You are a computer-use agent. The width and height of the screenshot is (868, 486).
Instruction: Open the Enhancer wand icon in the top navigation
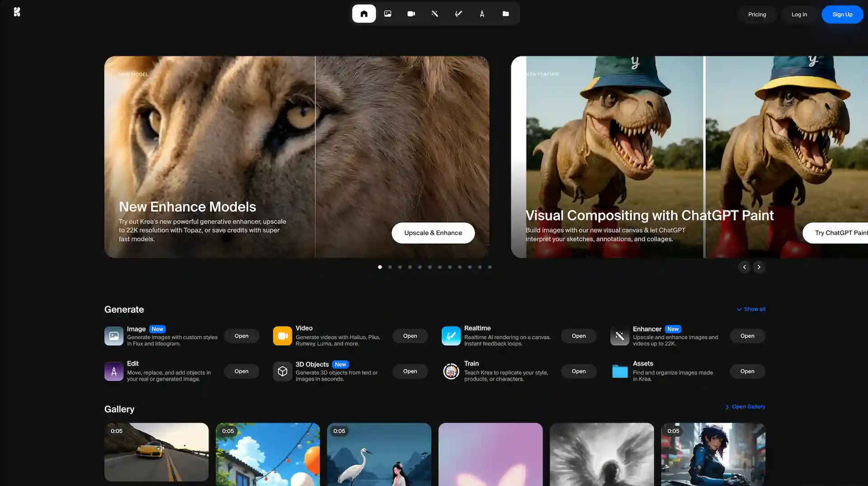(435, 14)
